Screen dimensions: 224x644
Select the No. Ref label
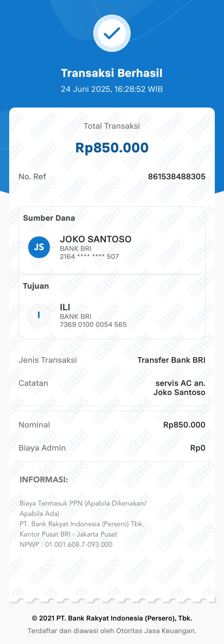pos(32,176)
